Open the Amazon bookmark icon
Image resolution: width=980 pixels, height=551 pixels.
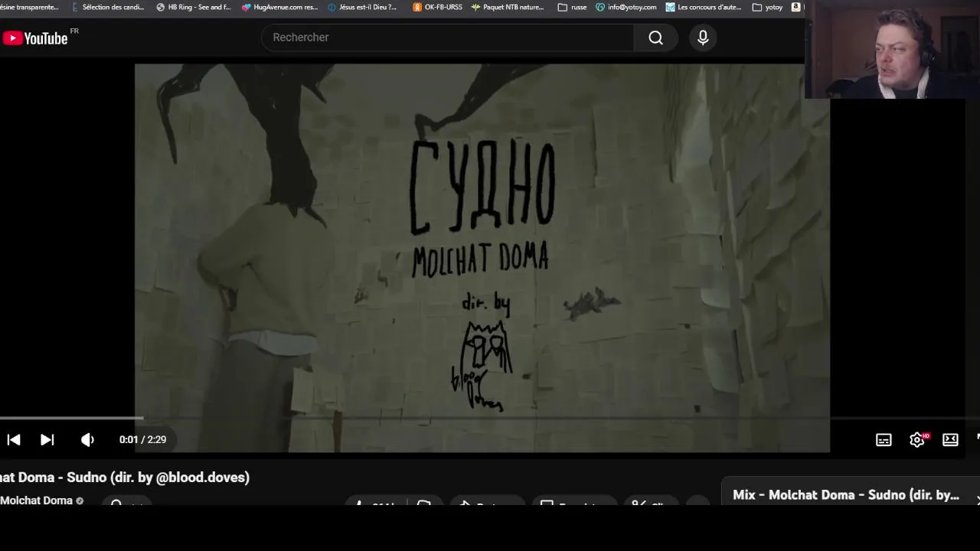[796, 7]
